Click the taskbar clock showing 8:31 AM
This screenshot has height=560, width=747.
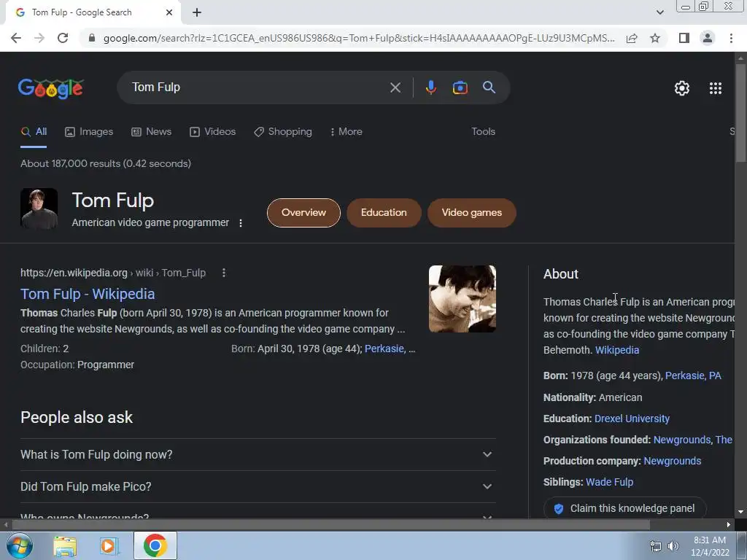pyautogui.click(x=710, y=546)
